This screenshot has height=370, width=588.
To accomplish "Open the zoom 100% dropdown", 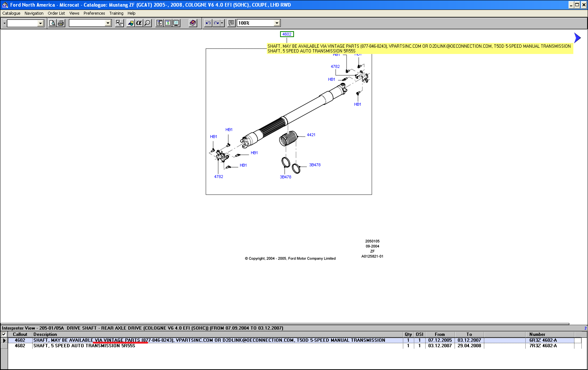I will coord(277,23).
